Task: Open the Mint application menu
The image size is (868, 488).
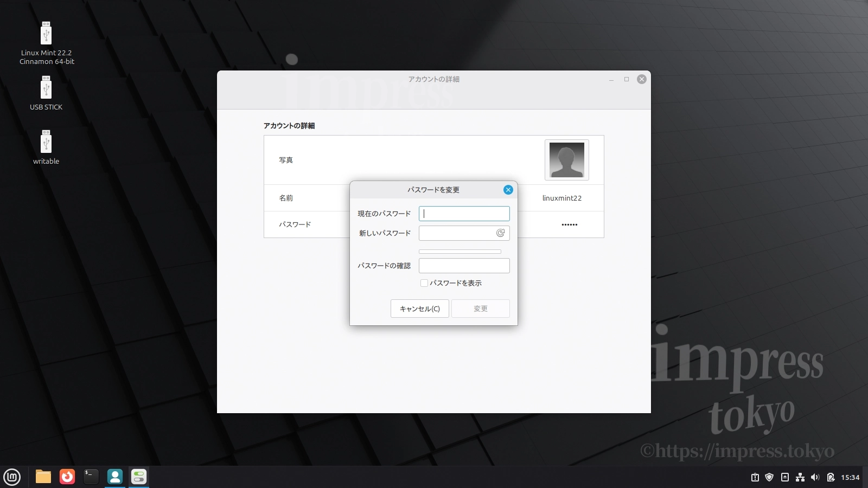Action: [x=11, y=477]
